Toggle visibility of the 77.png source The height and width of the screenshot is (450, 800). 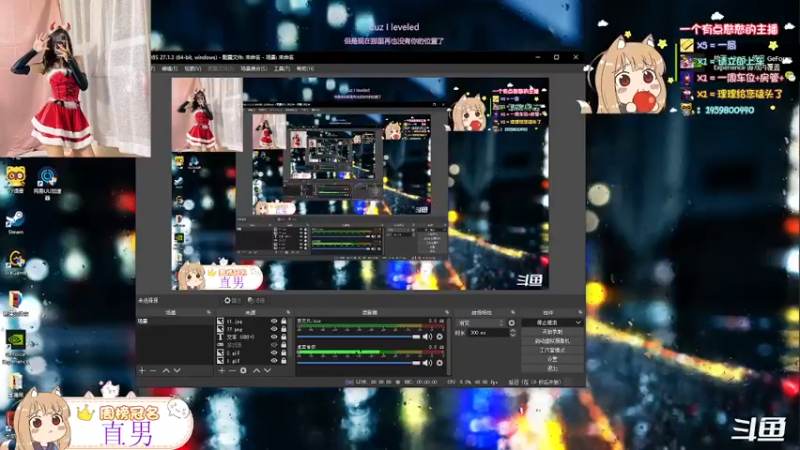274,329
